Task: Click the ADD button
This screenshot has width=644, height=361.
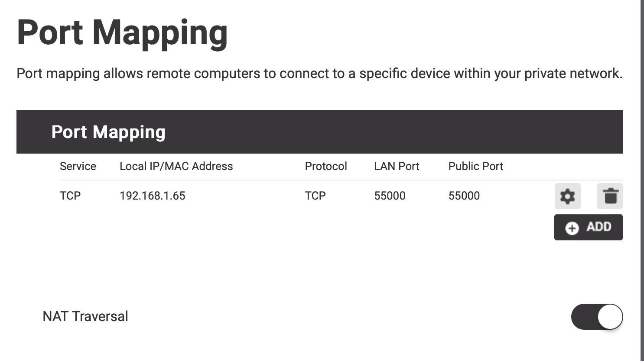Action: 589,227
